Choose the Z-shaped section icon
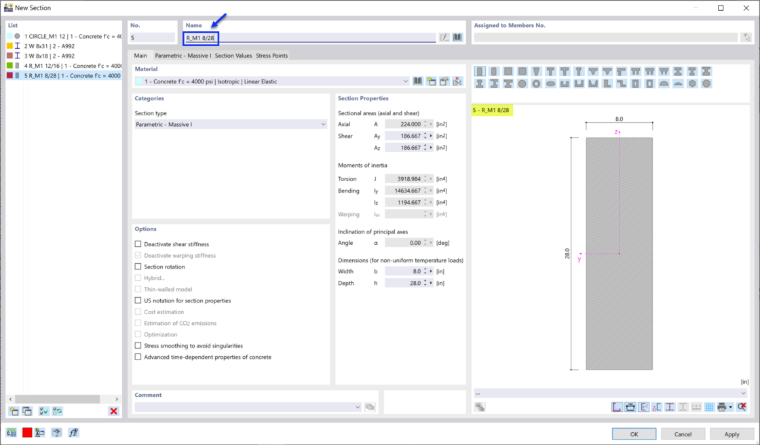Screen dimensions: 760x445 [x=621, y=84]
